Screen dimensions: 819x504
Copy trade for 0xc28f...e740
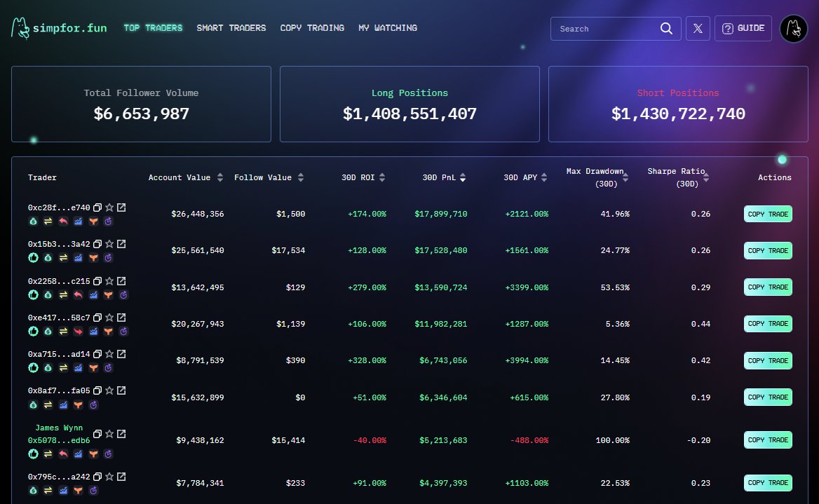click(x=768, y=214)
